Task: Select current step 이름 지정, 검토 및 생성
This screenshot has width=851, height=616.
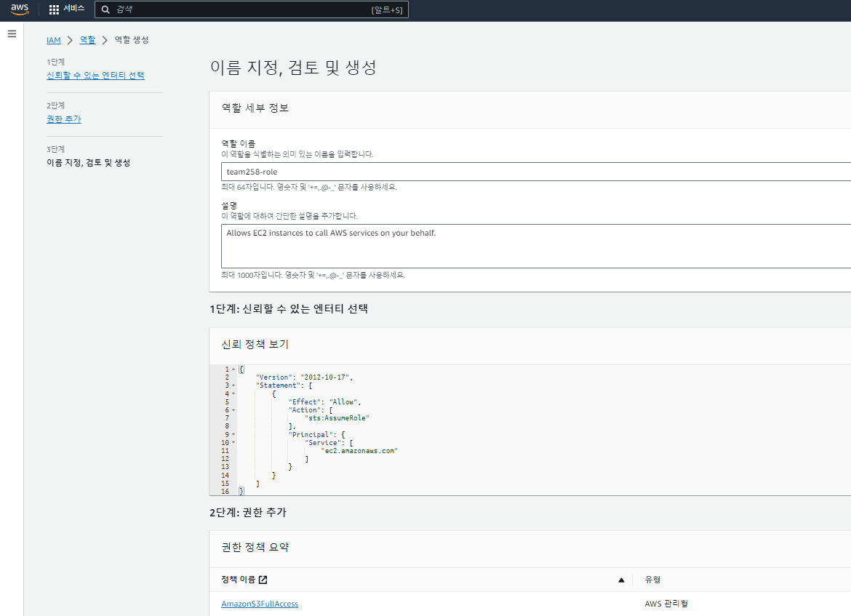Action: pyautogui.click(x=89, y=163)
